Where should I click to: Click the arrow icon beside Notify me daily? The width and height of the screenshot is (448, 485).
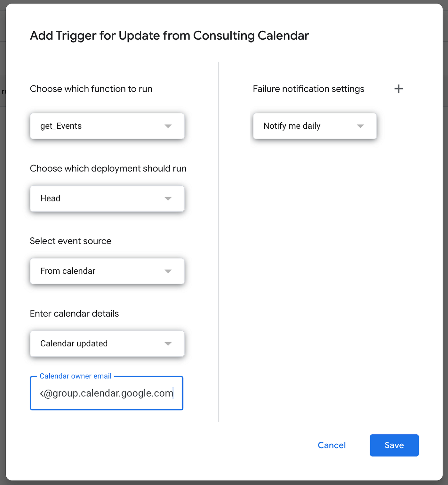360,126
